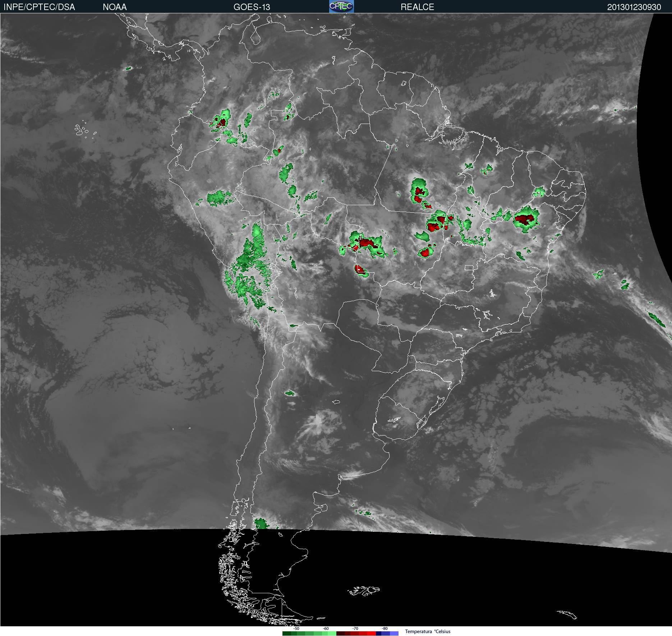Viewport: 672px width, 636px height.
Task: Click the light blue segment of the temperature legend
Action: click(x=394, y=633)
